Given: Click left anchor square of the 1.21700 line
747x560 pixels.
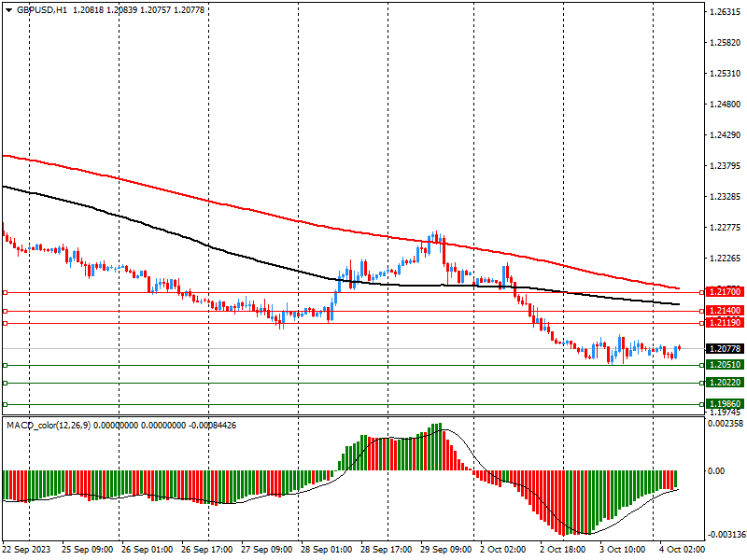Looking at the screenshot, I should pos(5,292).
